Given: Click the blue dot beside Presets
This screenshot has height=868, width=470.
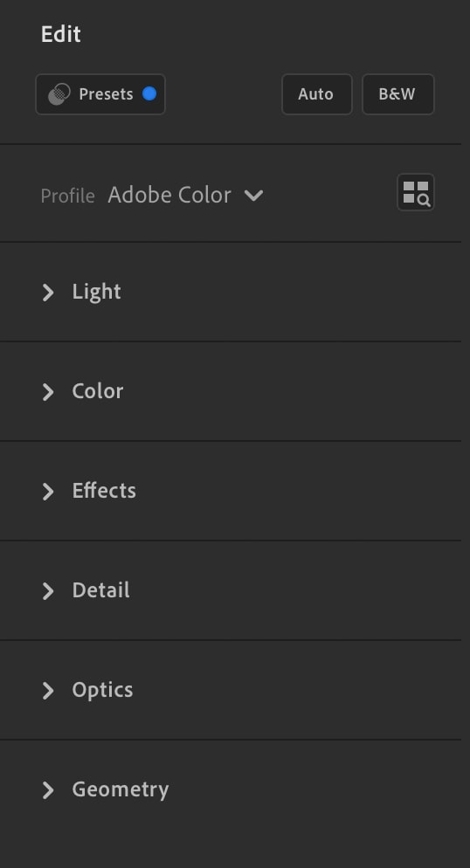Looking at the screenshot, I should pos(149,93).
